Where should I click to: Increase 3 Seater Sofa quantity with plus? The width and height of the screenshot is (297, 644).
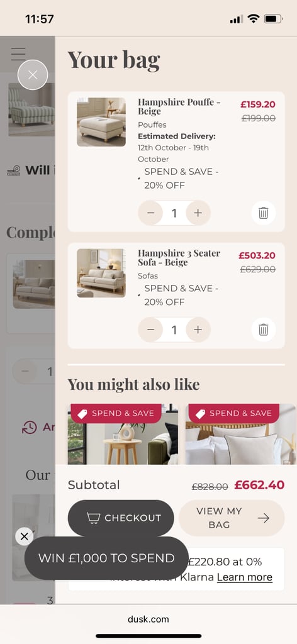198,330
